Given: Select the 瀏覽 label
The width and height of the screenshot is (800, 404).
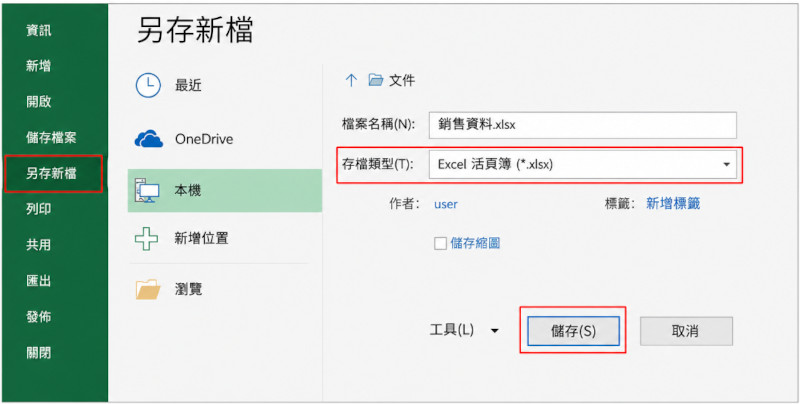Looking at the screenshot, I should pyautogui.click(x=189, y=289).
